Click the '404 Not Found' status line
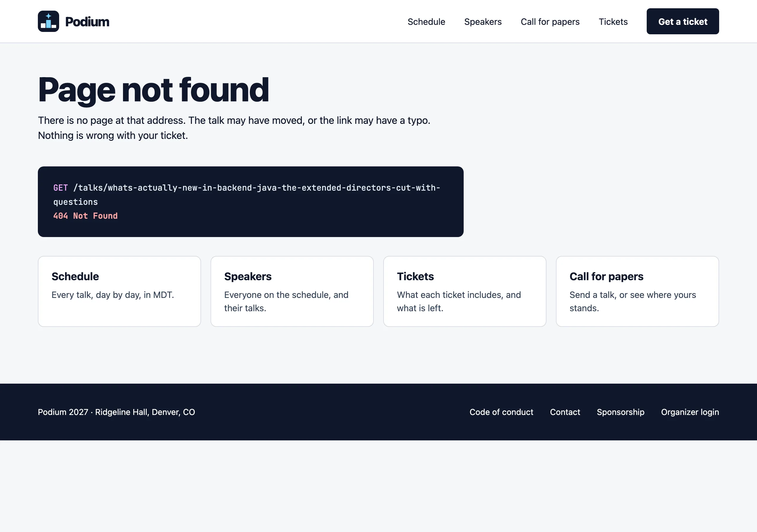The height and width of the screenshot is (532, 757). click(85, 216)
